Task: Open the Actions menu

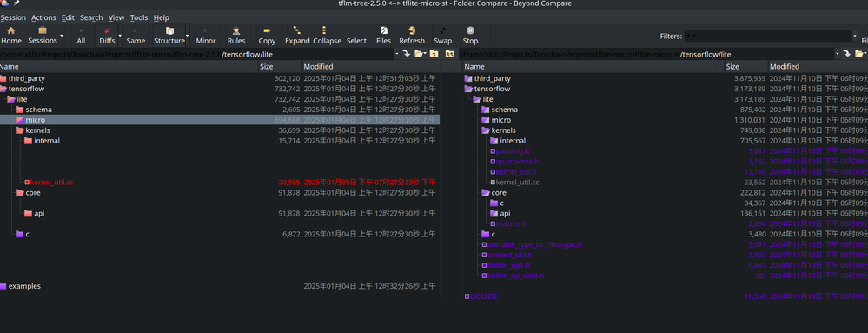Action: pos(43,17)
